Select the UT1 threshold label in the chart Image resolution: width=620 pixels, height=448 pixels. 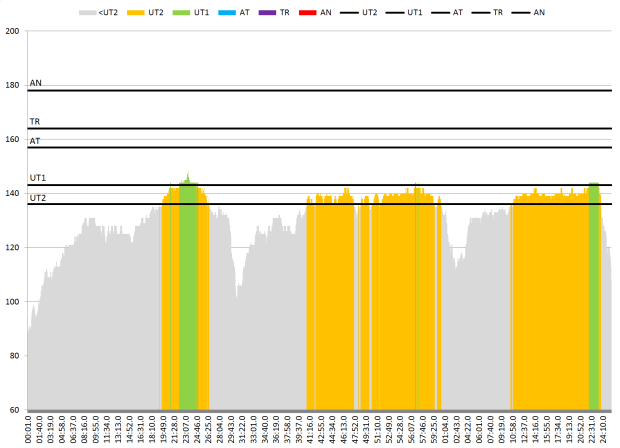click(x=38, y=178)
